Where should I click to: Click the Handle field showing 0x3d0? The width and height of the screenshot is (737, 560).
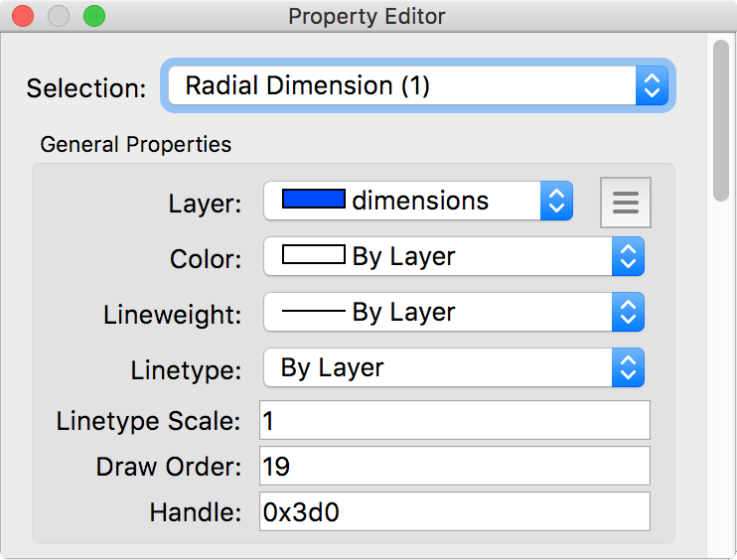tap(454, 511)
